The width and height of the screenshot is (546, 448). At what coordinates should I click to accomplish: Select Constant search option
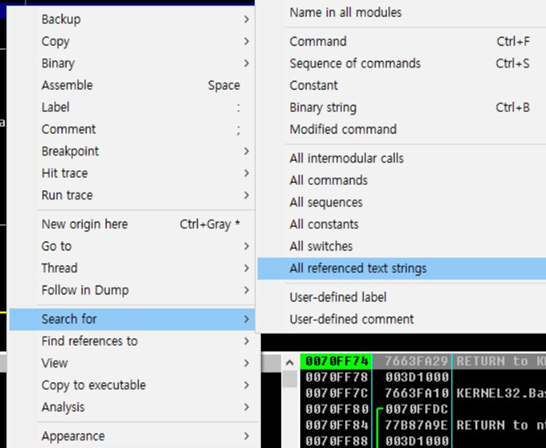(x=402, y=85)
